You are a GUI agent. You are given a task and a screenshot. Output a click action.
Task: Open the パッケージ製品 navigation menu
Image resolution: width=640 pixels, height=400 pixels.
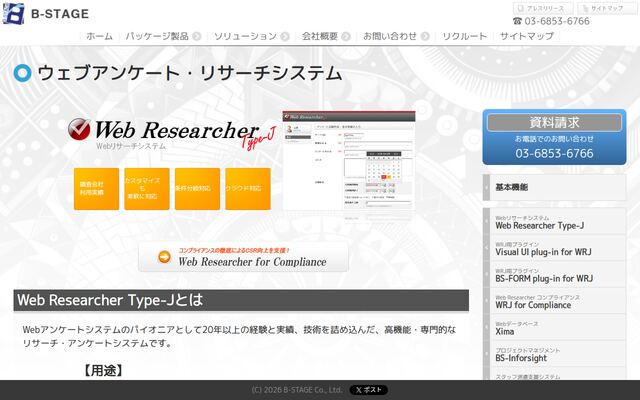tap(157, 36)
